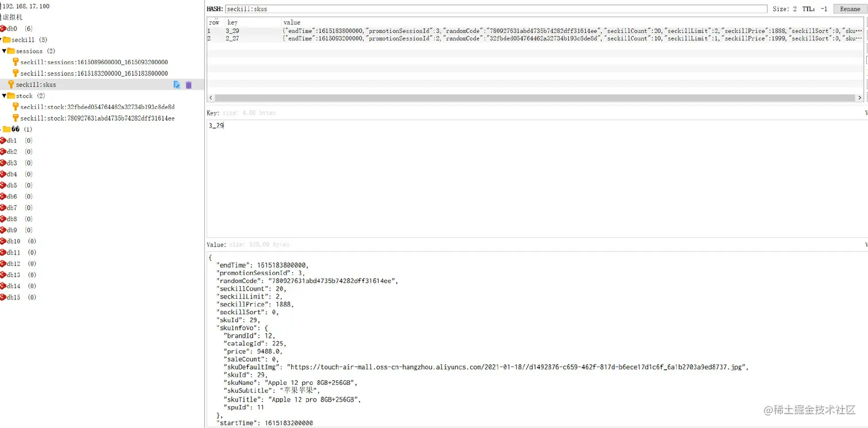This screenshot has height=428, width=868.
Task: Click the stock folder icon
Action: pos(11,95)
